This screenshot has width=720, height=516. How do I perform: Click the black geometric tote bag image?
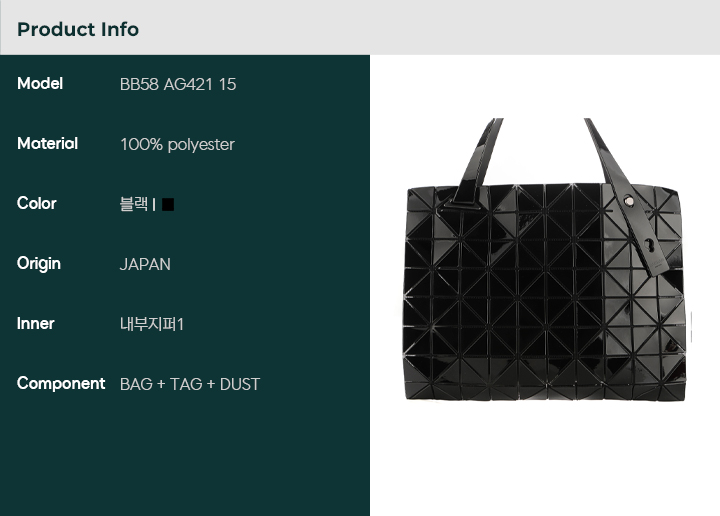tap(545, 260)
